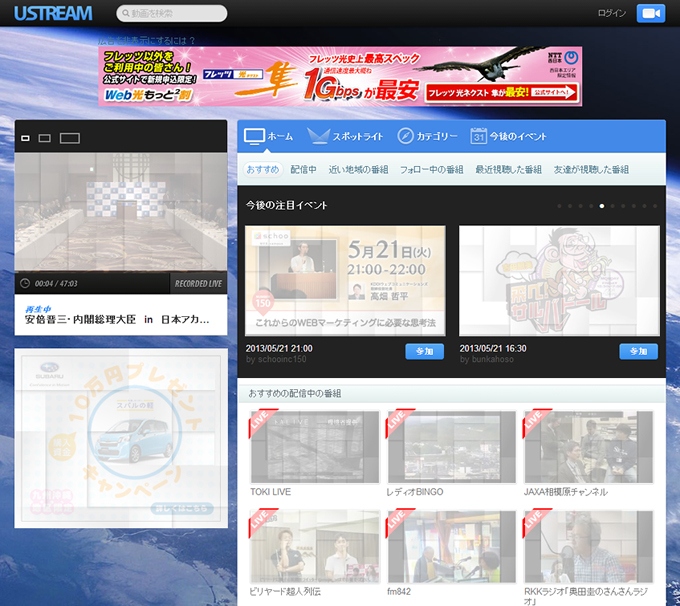Viewport: 680px width, 606px height.
Task: Click the 2013/05/21 16:30 date text
Action: point(493,348)
